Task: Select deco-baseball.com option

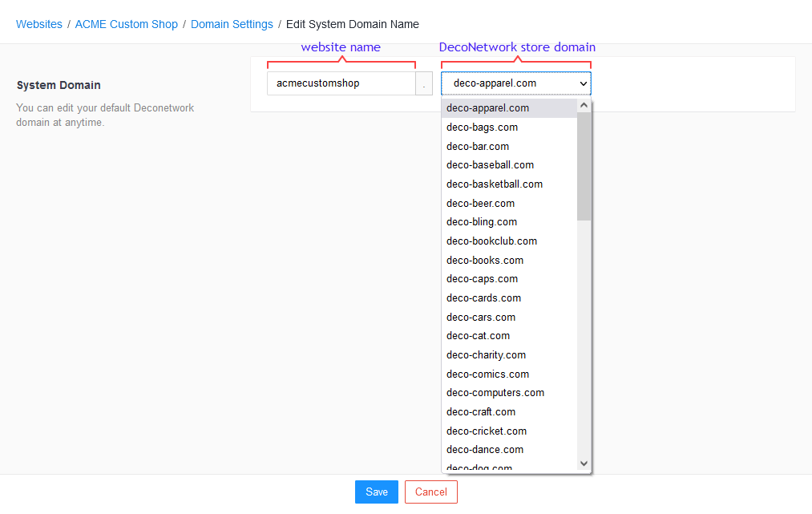Action: click(510, 165)
